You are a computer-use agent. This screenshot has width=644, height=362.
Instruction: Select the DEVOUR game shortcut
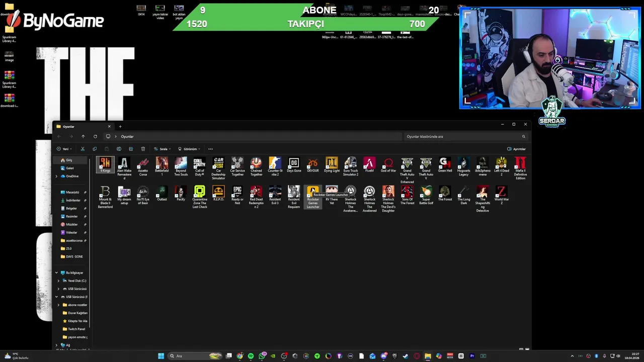(x=313, y=165)
